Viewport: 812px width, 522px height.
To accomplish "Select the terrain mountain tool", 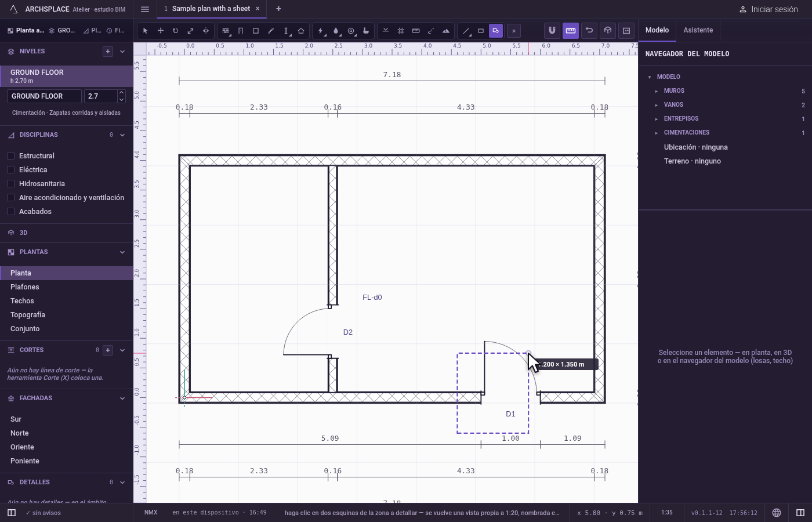I will point(446,31).
